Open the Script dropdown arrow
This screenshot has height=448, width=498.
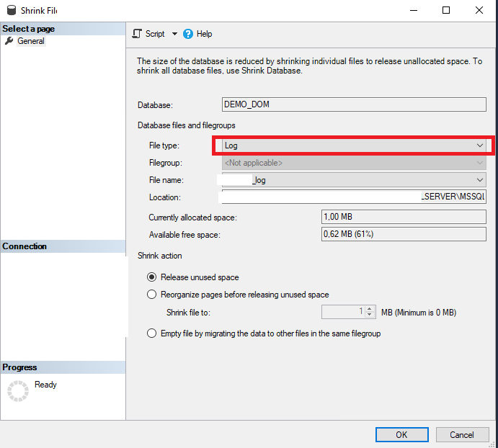coord(174,34)
